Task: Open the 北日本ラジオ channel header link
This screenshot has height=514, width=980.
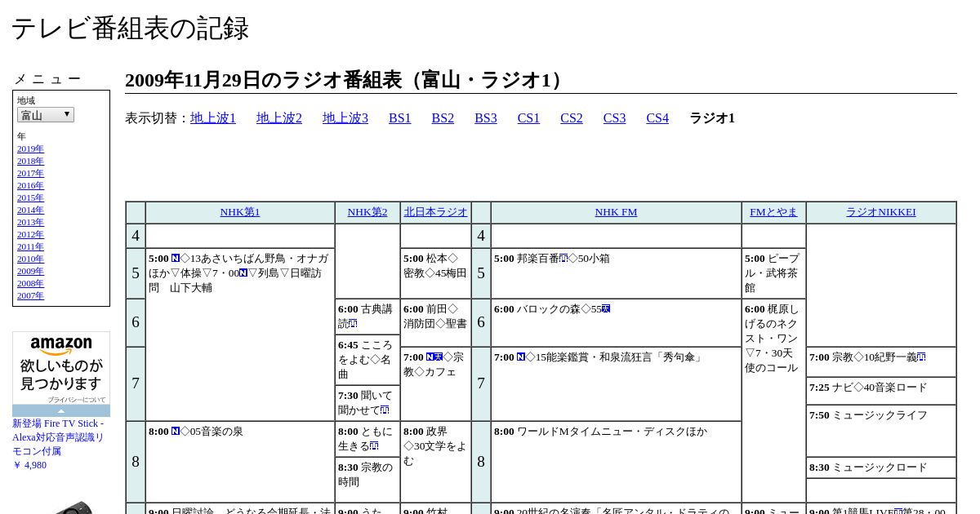Action: (436, 212)
